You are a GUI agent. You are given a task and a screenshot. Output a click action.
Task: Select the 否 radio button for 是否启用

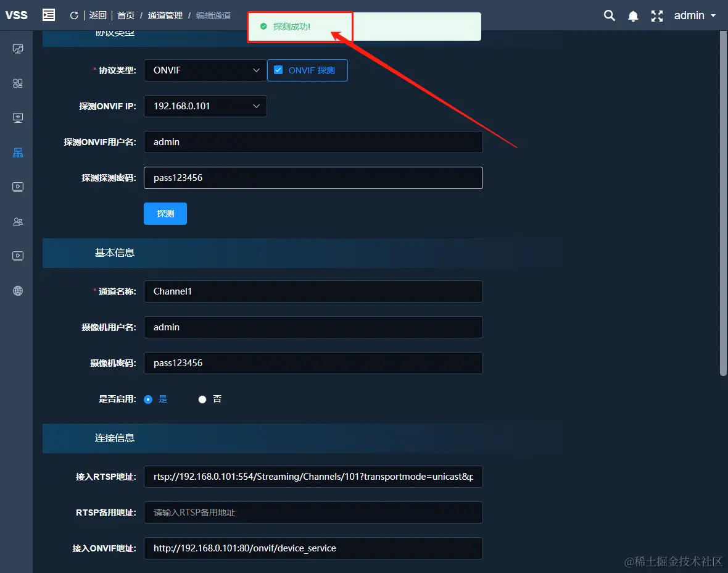pos(202,399)
